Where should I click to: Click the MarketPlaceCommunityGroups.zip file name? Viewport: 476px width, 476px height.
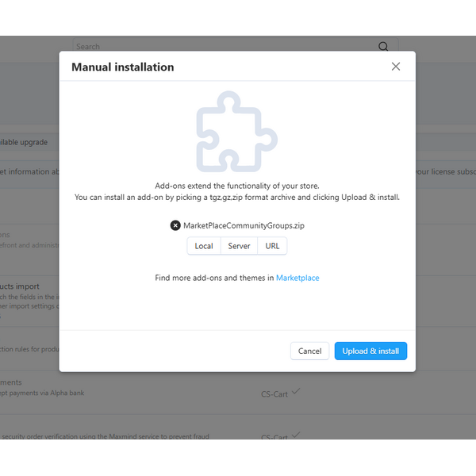244,225
